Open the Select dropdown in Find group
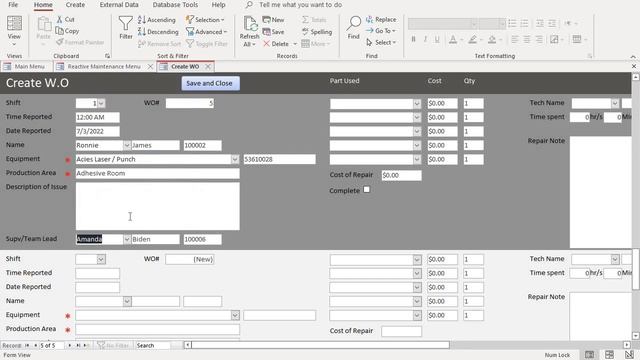The height and width of the screenshot is (360, 640). tap(381, 42)
